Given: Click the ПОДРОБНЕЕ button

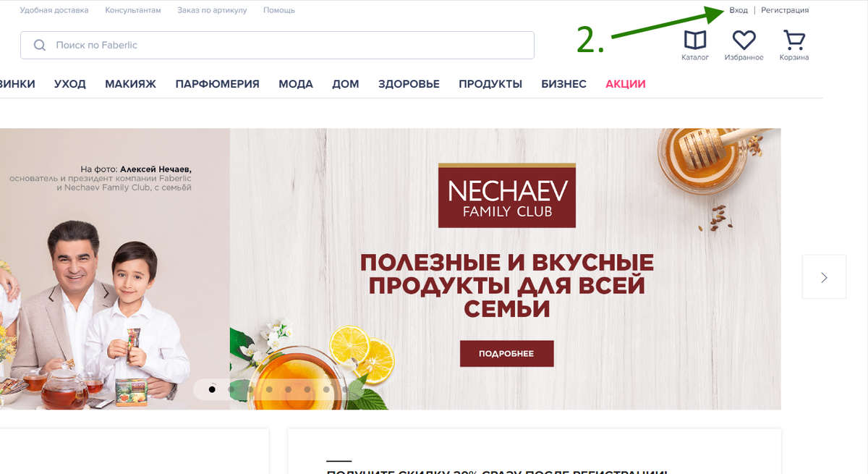Looking at the screenshot, I should 506,354.
